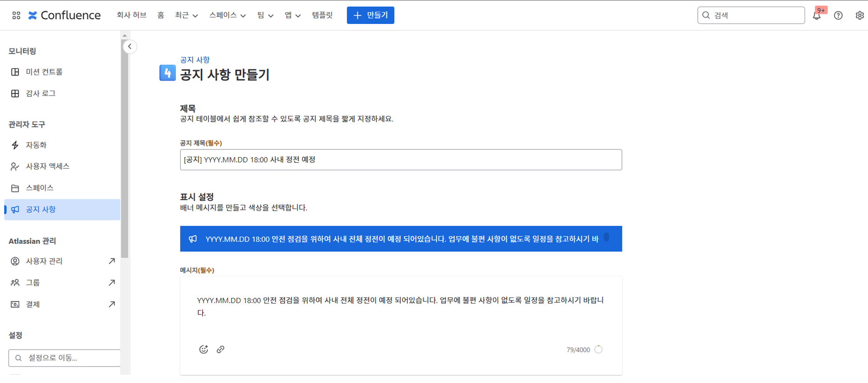Image resolution: width=868 pixels, height=383 pixels.
Task: Click the 만들기 create button
Action: [370, 15]
